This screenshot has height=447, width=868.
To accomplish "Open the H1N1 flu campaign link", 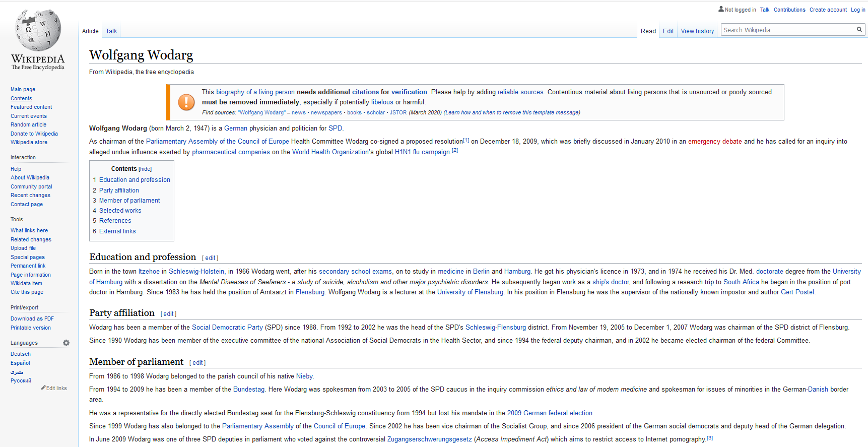I will 422,152.
